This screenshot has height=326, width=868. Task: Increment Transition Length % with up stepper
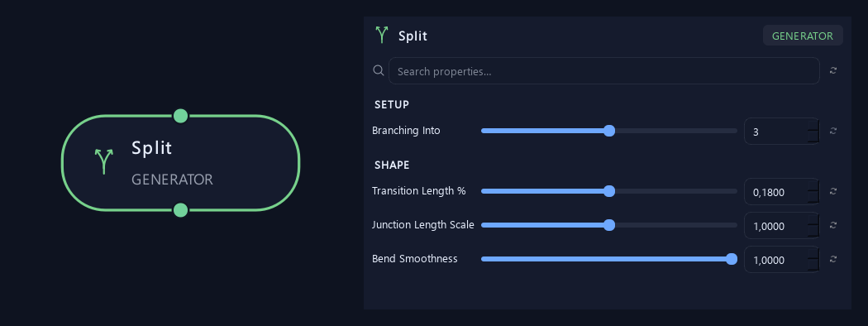813,185
